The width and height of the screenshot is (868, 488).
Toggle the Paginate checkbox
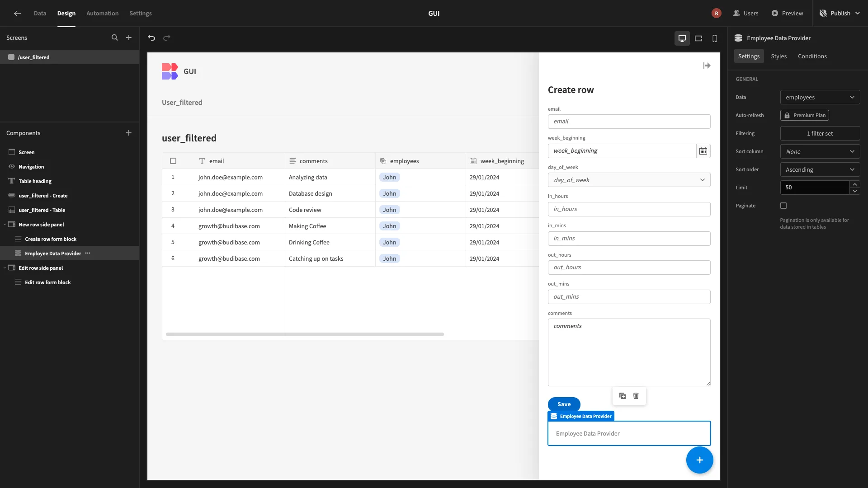pos(783,206)
